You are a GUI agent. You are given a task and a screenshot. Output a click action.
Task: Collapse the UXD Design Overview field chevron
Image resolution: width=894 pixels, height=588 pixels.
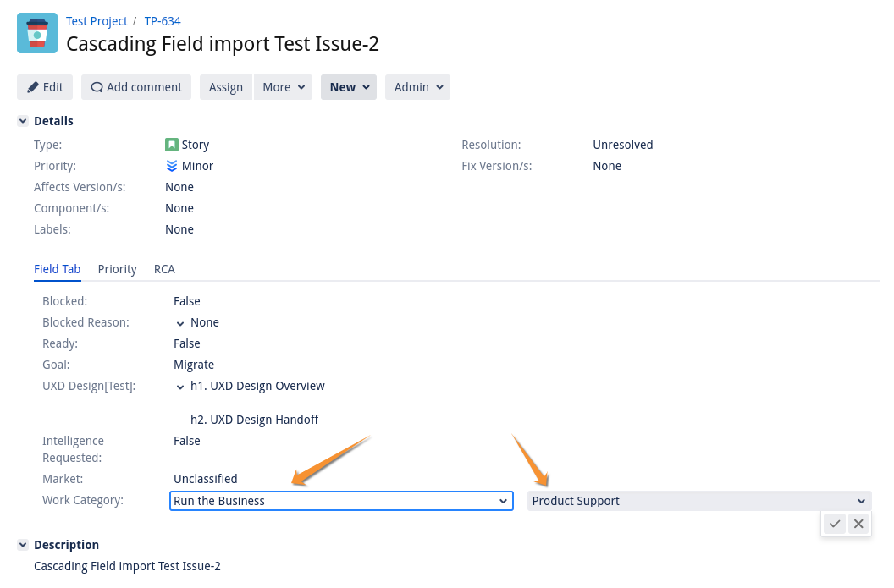coord(179,387)
